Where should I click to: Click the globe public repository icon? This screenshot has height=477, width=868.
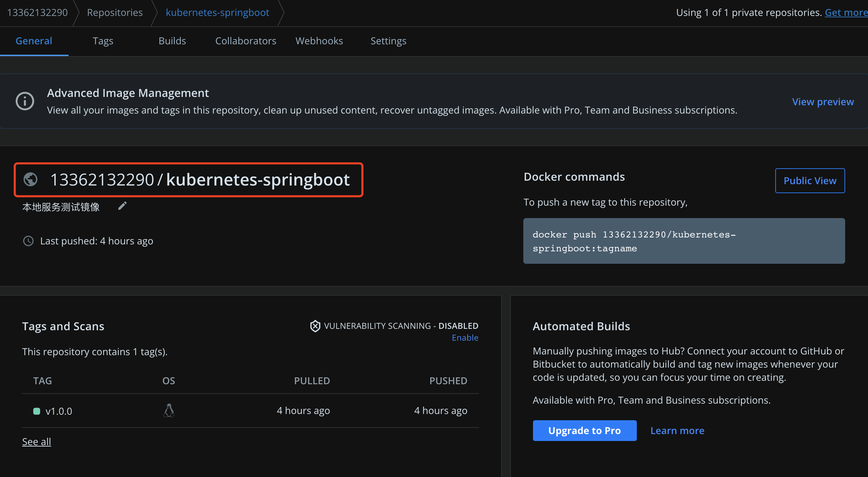[x=30, y=180]
